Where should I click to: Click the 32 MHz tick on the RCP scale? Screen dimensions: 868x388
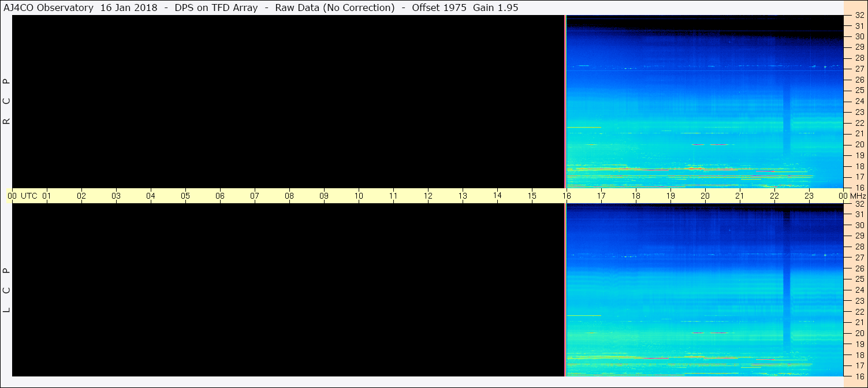pyautogui.click(x=859, y=15)
